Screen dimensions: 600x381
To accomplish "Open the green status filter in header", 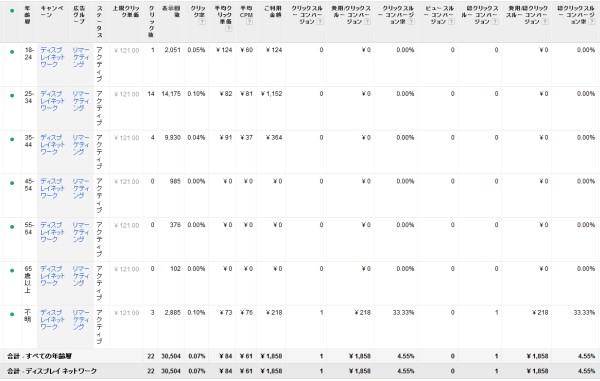I will click(x=12, y=11).
